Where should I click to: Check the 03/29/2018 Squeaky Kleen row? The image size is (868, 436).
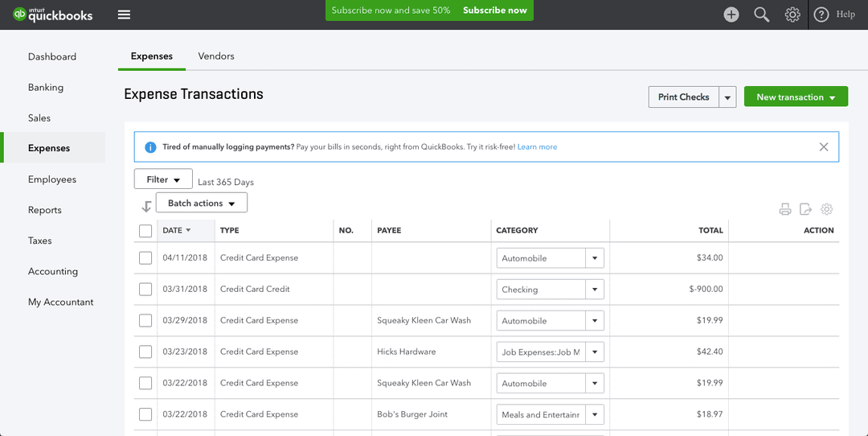point(145,320)
